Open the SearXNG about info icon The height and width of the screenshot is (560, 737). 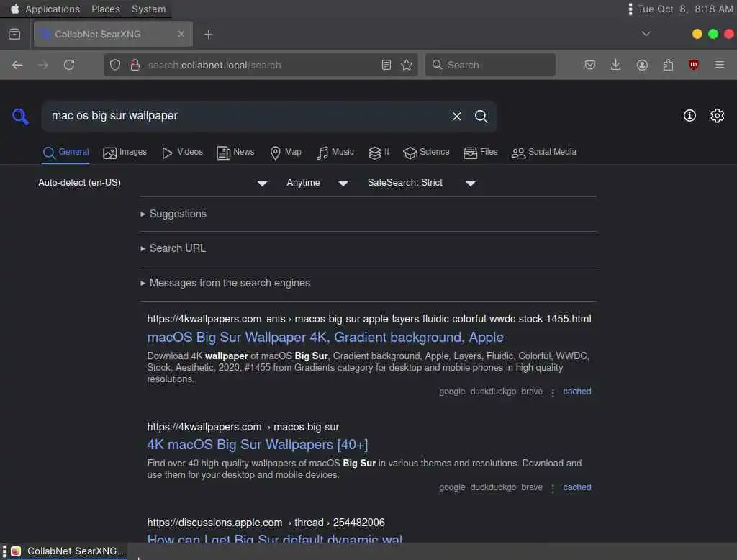[689, 116]
